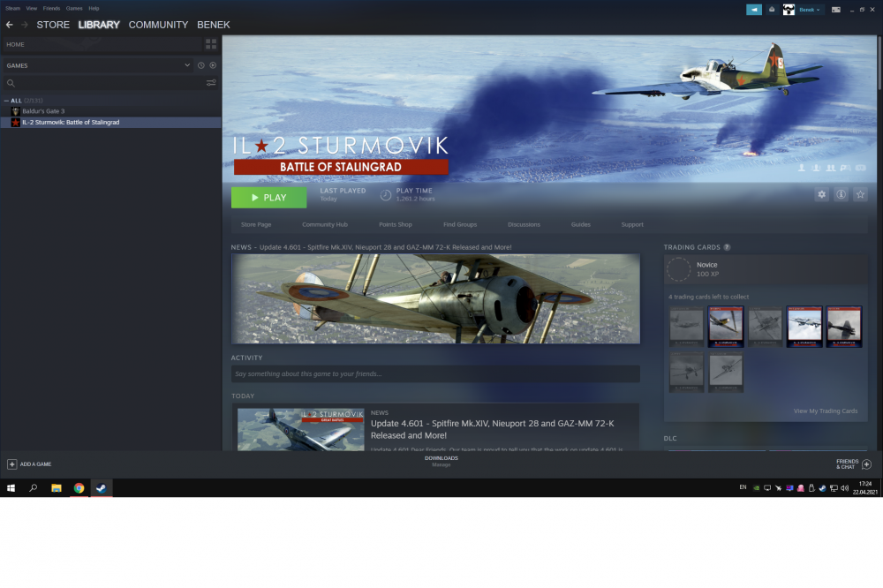Viewport: 883px width, 588px height.
Task: Open the Benek account dropdown
Action: (x=810, y=10)
